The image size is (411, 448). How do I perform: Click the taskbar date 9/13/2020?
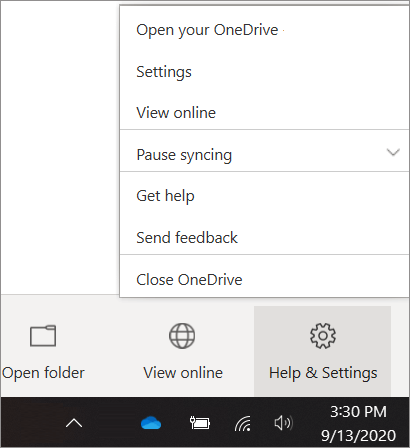point(358,435)
